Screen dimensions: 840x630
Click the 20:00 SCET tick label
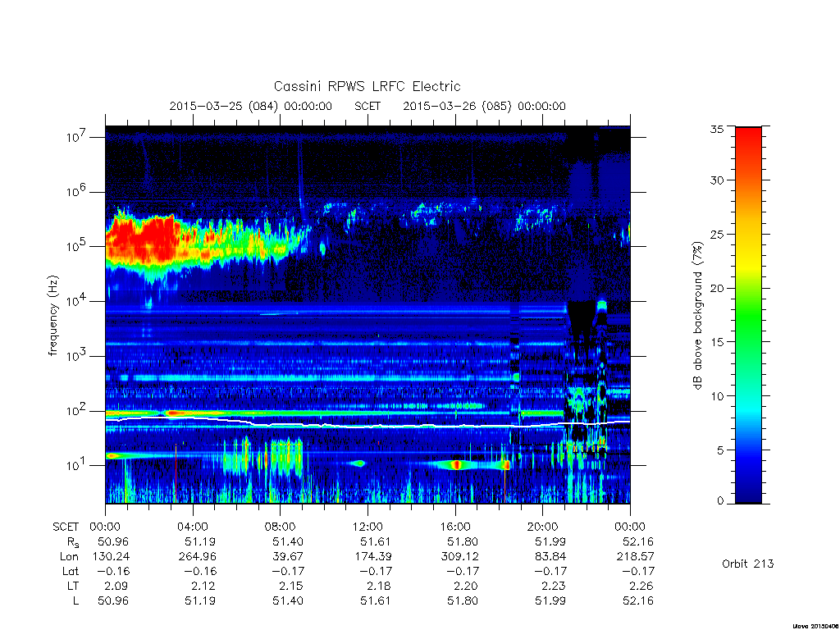point(542,527)
